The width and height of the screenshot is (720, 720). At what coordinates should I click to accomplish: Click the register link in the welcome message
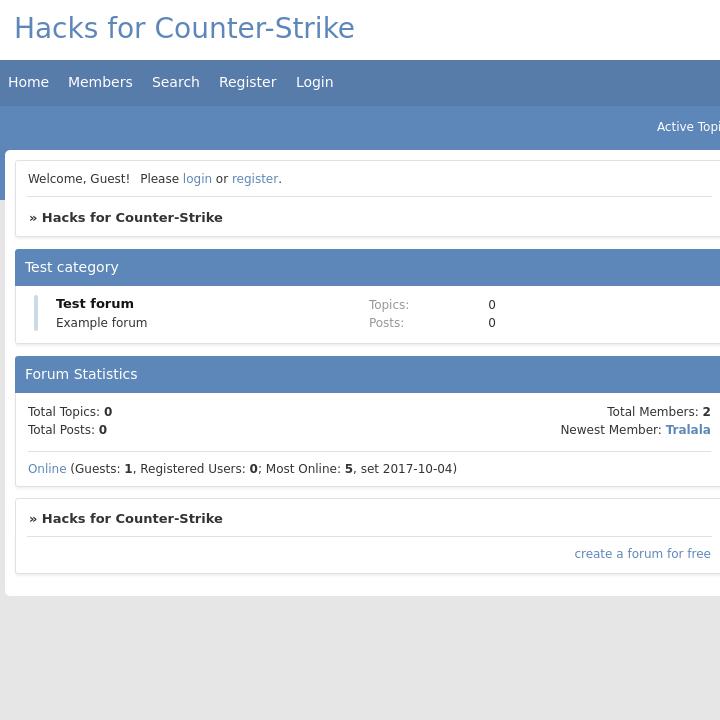(x=254, y=179)
